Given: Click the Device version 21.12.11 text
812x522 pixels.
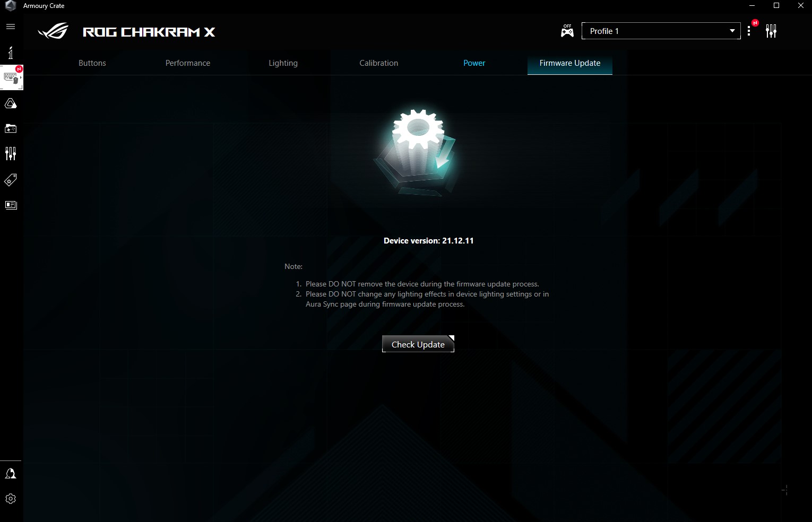Looking at the screenshot, I should 429,240.
